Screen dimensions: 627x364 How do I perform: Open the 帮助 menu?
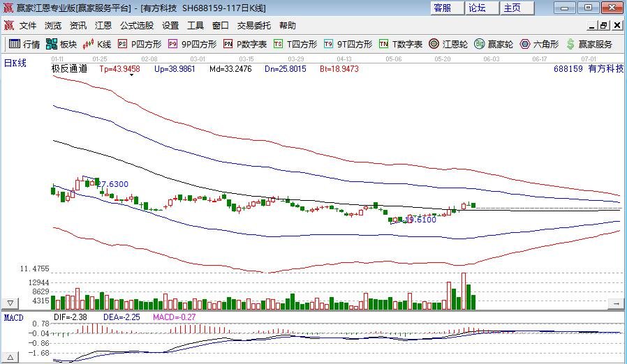coord(288,26)
